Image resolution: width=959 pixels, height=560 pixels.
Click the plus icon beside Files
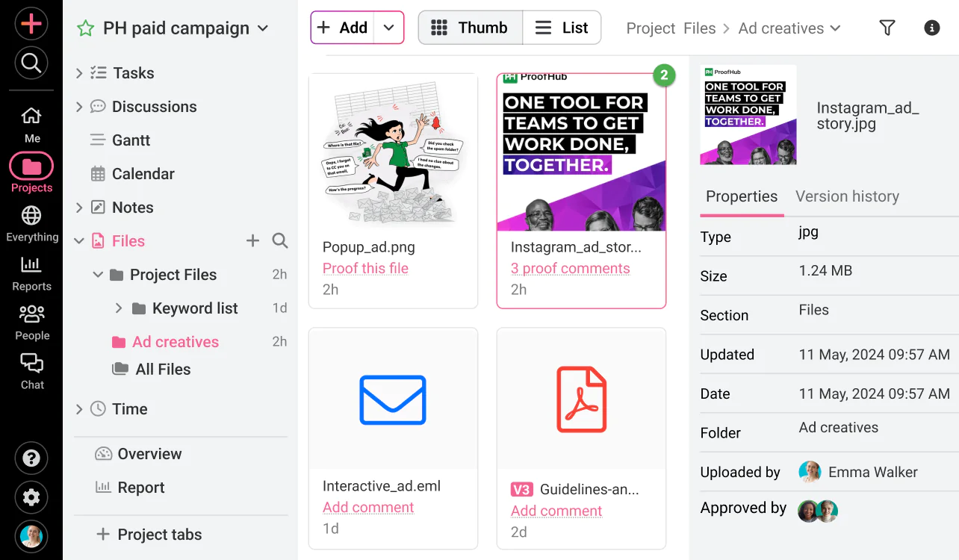pyautogui.click(x=253, y=240)
